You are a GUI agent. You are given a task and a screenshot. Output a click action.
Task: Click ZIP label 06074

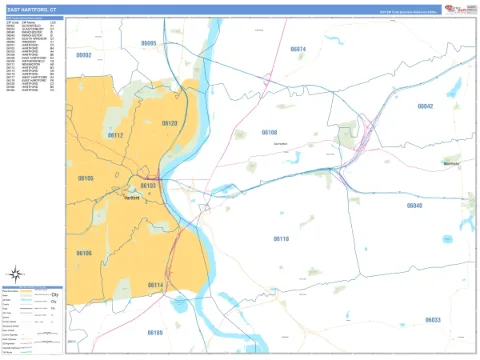(298, 49)
